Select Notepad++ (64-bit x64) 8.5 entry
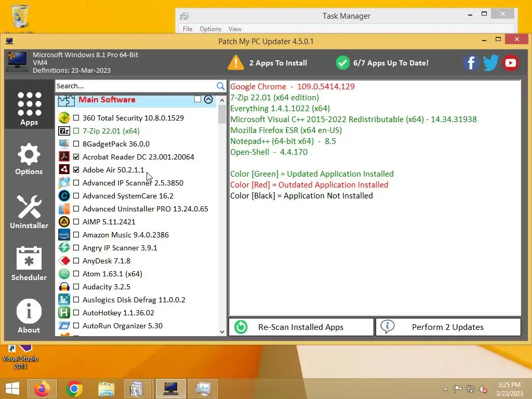Screen dimensions: 532x399 (x=283, y=141)
